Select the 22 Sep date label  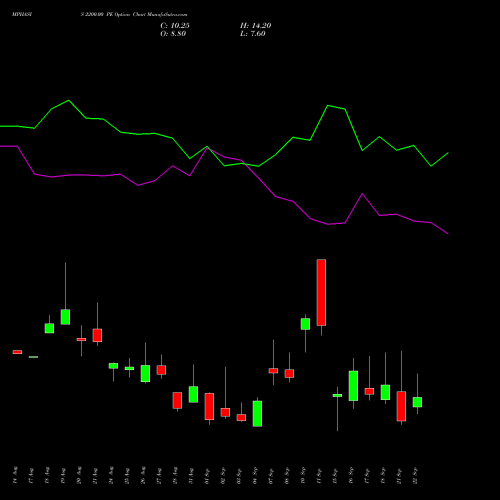415,475
